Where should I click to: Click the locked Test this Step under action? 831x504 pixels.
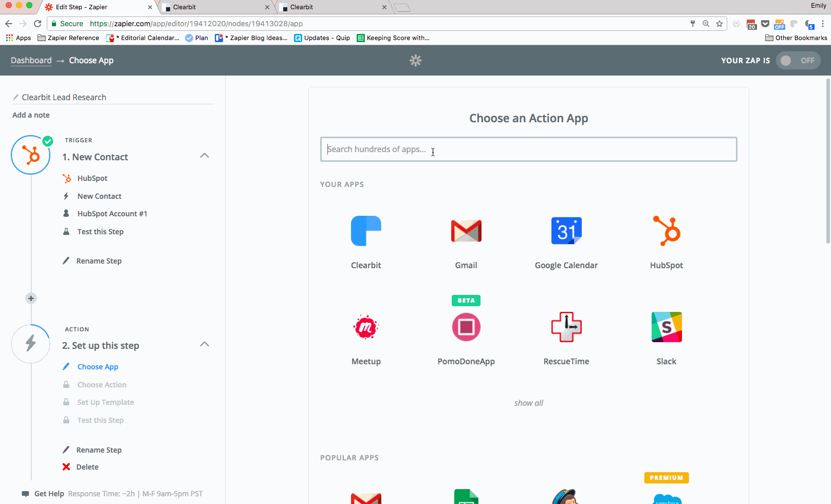pyautogui.click(x=100, y=420)
